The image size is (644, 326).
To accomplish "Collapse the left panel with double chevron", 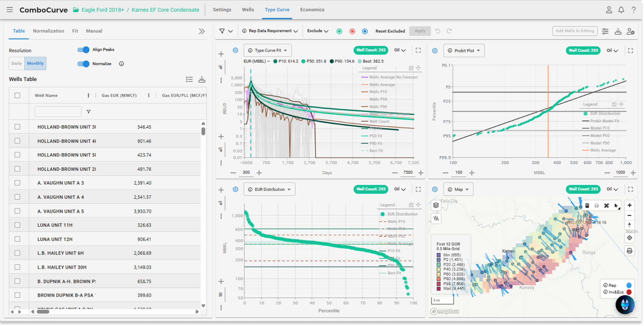I will [202, 31].
